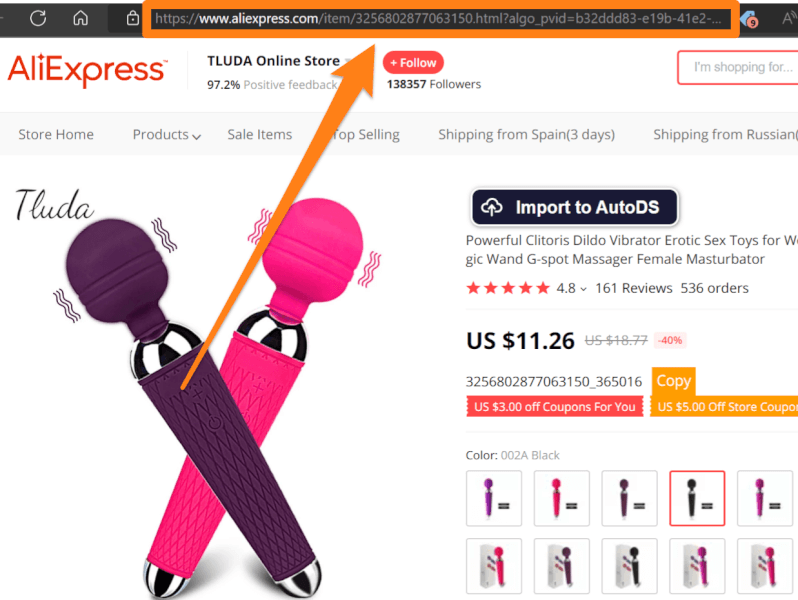798x600 pixels.
Task: Open the Sale Items tab
Action: tap(260, 134)
